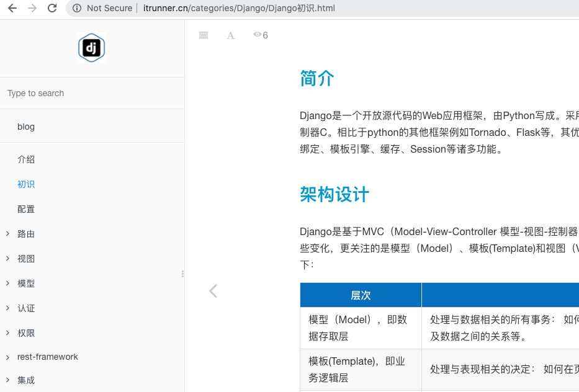Screen dimensions: 579x392
Task: Open the font size settings icon
Action: pos(230,35)
